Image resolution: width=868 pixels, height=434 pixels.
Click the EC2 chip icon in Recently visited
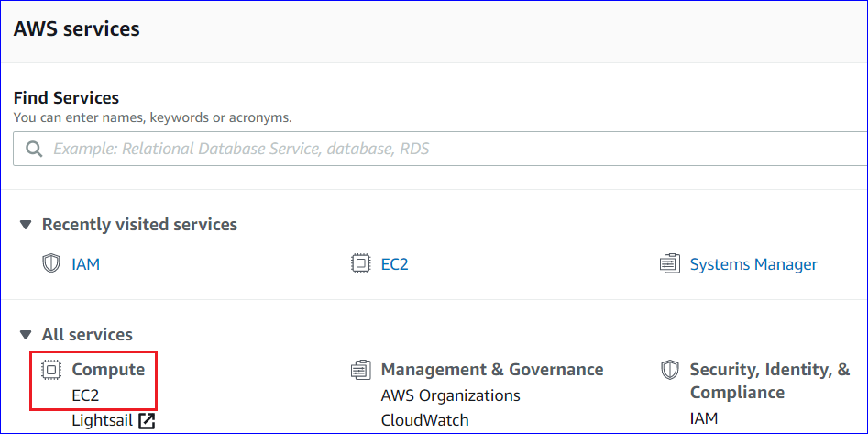(360, 263)
